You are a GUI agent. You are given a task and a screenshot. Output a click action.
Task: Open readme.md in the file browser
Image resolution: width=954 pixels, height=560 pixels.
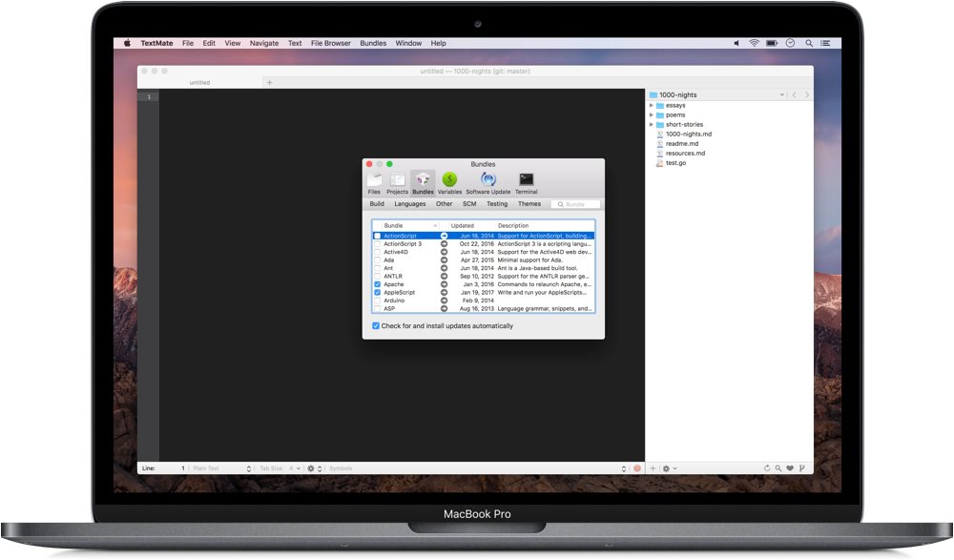click(x=681, y=144)
